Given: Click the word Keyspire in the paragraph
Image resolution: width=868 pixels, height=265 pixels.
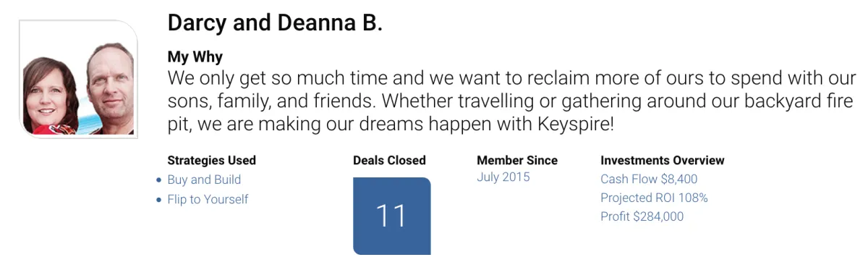Looking at the screenshot, I should (x=574, y=123).
